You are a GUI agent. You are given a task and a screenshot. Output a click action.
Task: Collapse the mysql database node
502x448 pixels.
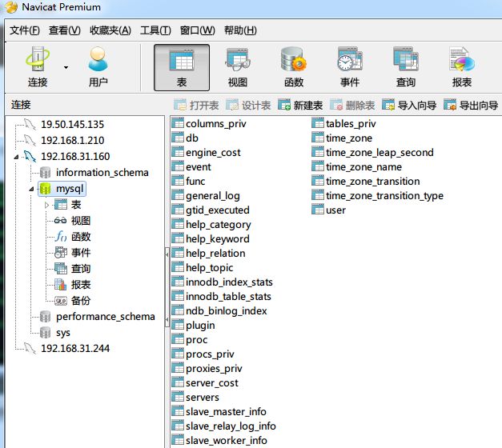tap(31, 189)
